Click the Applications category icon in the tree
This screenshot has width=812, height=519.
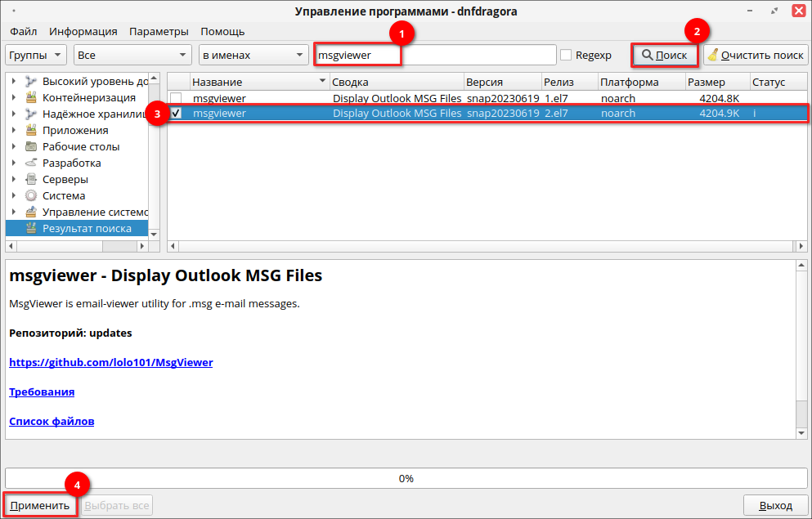click(31, 130)
